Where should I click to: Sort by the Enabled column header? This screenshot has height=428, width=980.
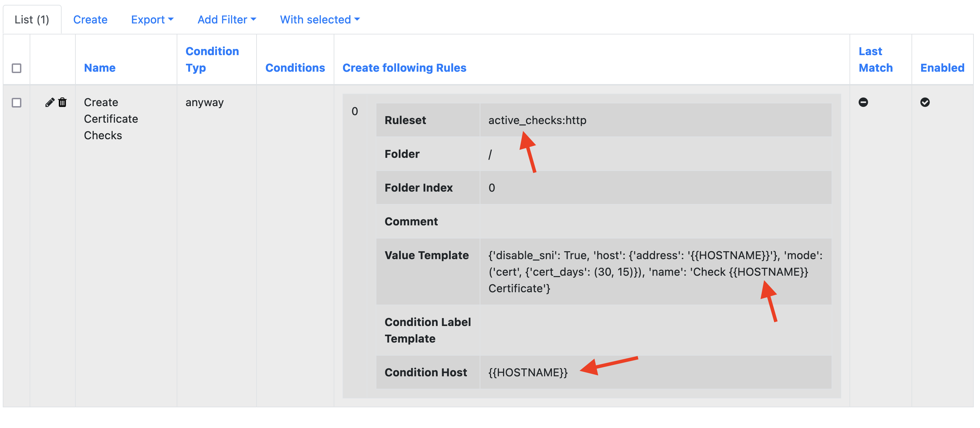[942, 68]
